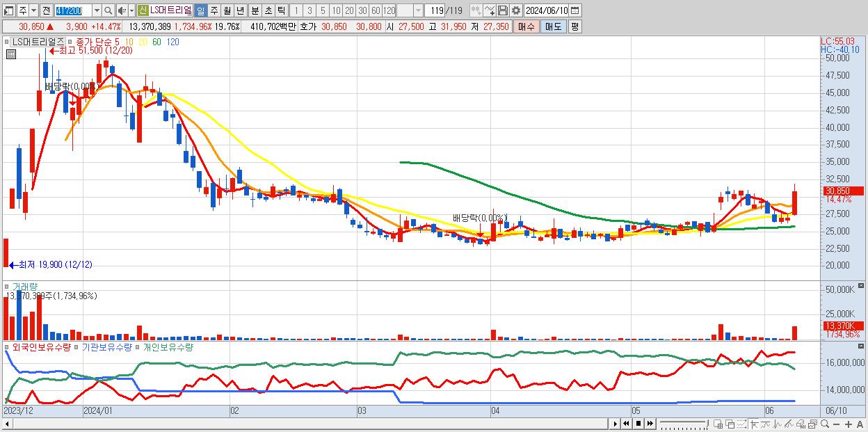This screenshot has height=432, width=868.
Task: Select the 30 interval preset
Action: click(362, 10)
